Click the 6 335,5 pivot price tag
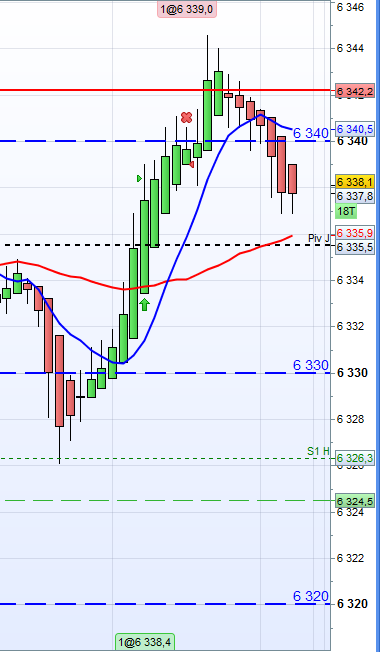 355,247
